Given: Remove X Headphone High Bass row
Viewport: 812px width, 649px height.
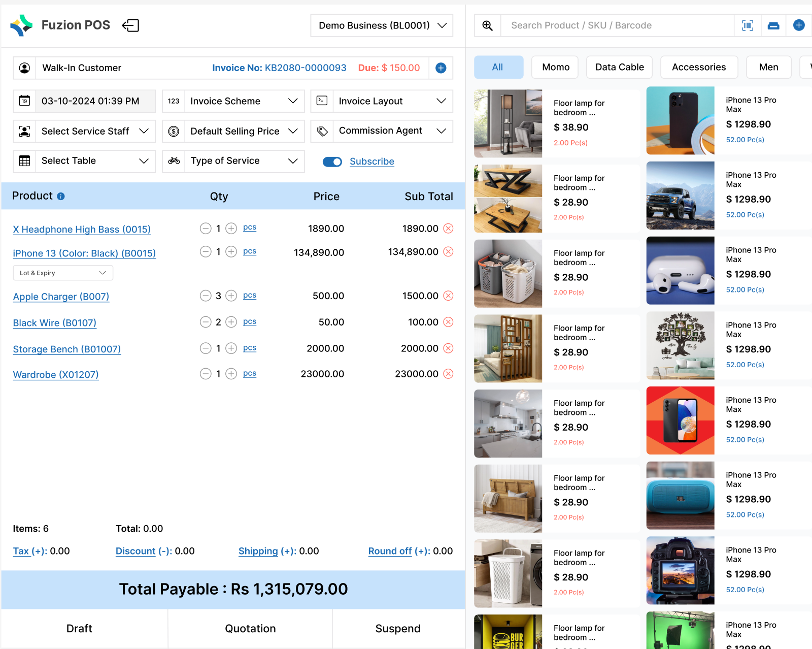Looking at the screenshot, I should point(449,229).
